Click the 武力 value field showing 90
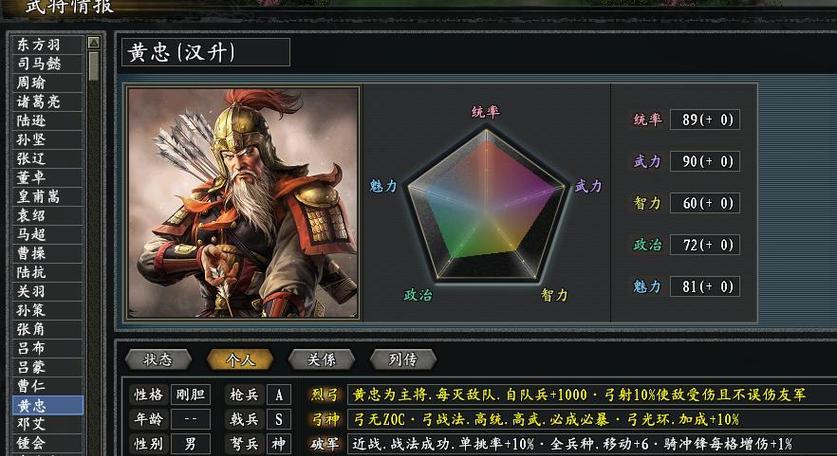This screenshot has width=837, height=456. [x=705, y=161]
